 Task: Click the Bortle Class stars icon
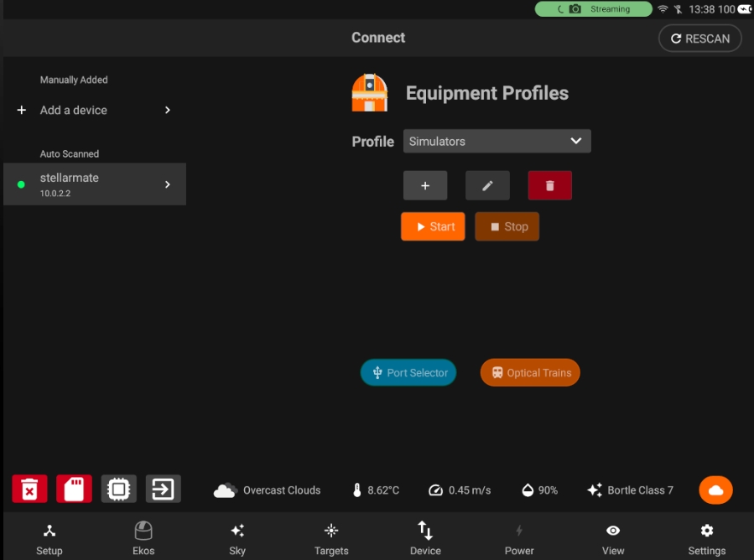595,490
